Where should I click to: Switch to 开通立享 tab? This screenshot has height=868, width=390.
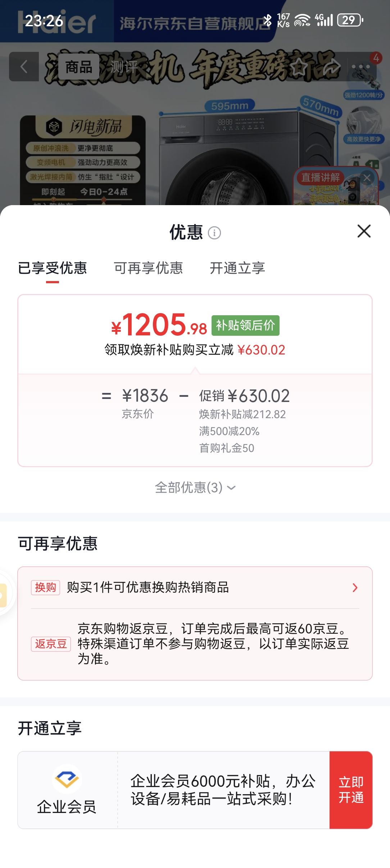click(x=237, y=268)
